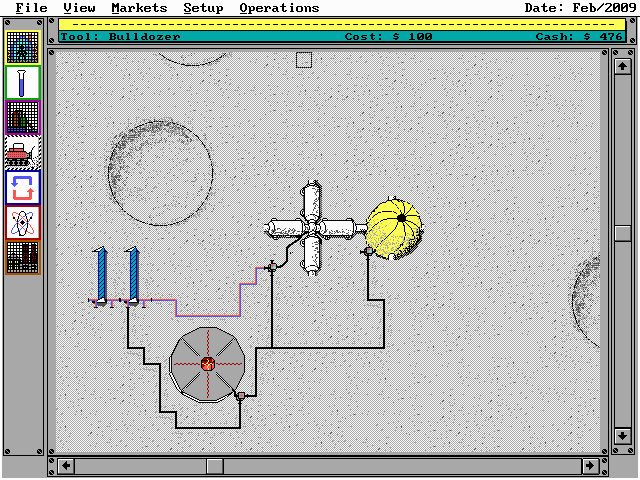The height and width of the screenshot is (480, 640).
Task: Click the "Cash: $ 476" status text
Action: (579, 37)
